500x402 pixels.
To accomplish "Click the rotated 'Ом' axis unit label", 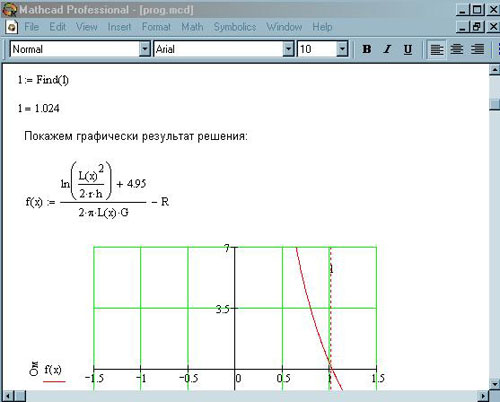I will coord(34,369).
